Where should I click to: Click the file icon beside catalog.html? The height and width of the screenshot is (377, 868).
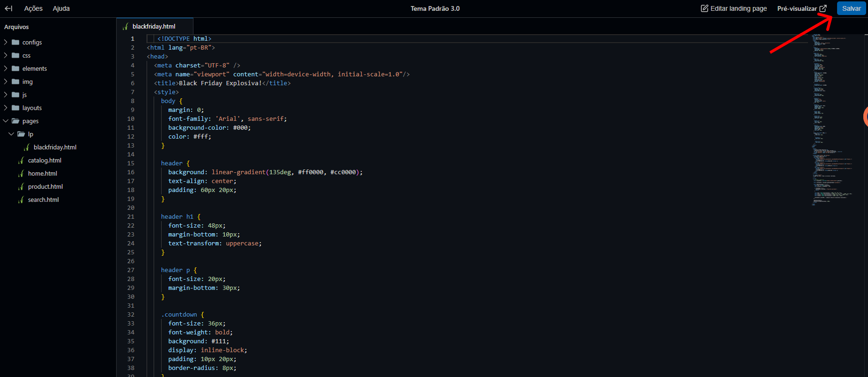pyautogui.click(x=21, y=160)
